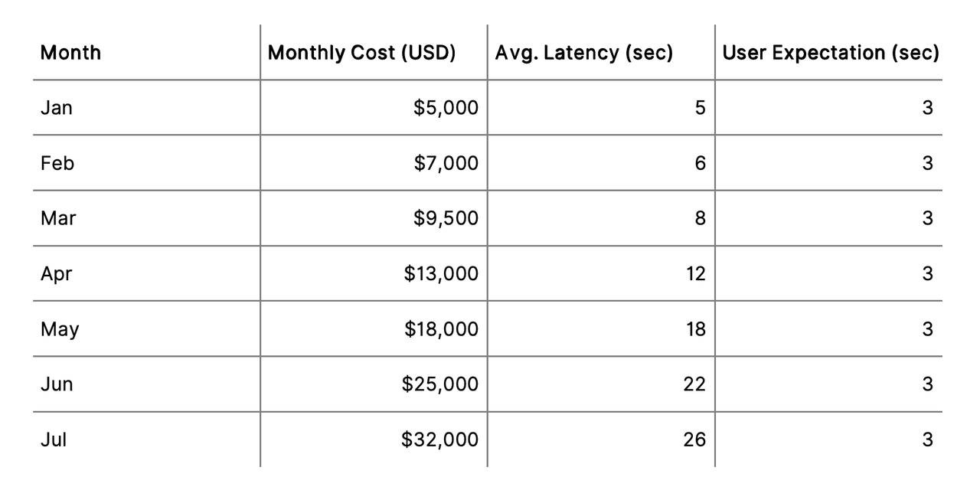Select the User Expectation (sec) header
980x490 pixels.
click(x=831, y=53)
